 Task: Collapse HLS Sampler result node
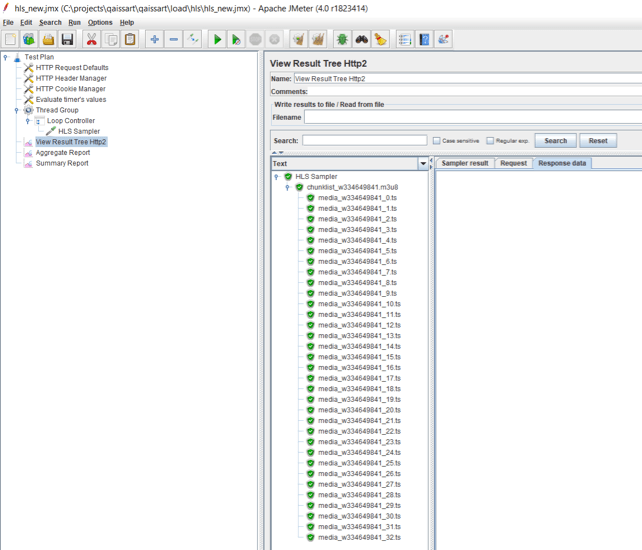[276, 177]
